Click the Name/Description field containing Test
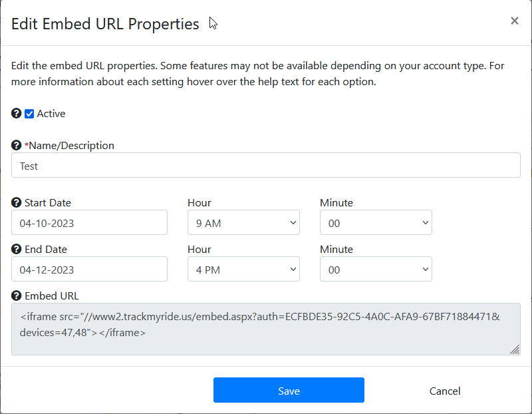Viewport: 532px width, 414px height. [x=265, y=165]
